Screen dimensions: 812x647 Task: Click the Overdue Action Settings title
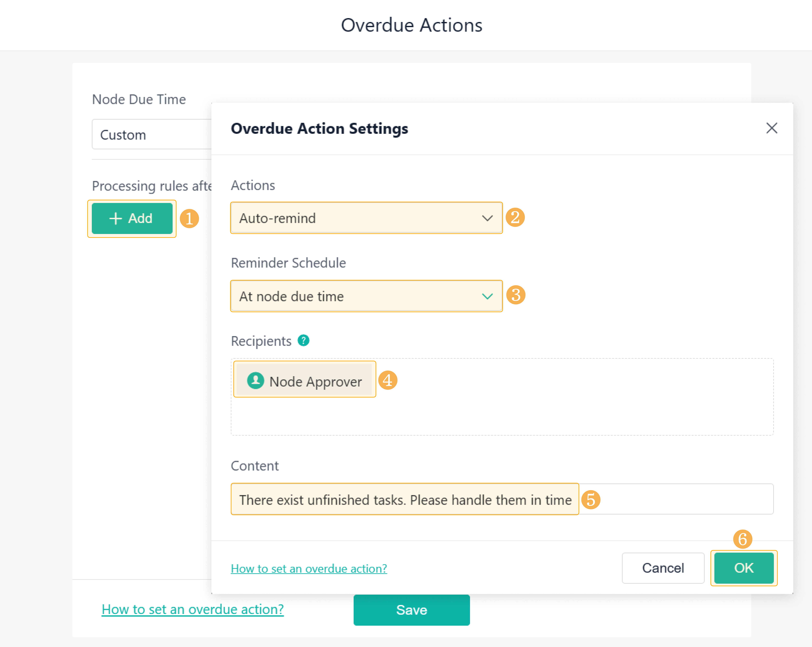319,128
